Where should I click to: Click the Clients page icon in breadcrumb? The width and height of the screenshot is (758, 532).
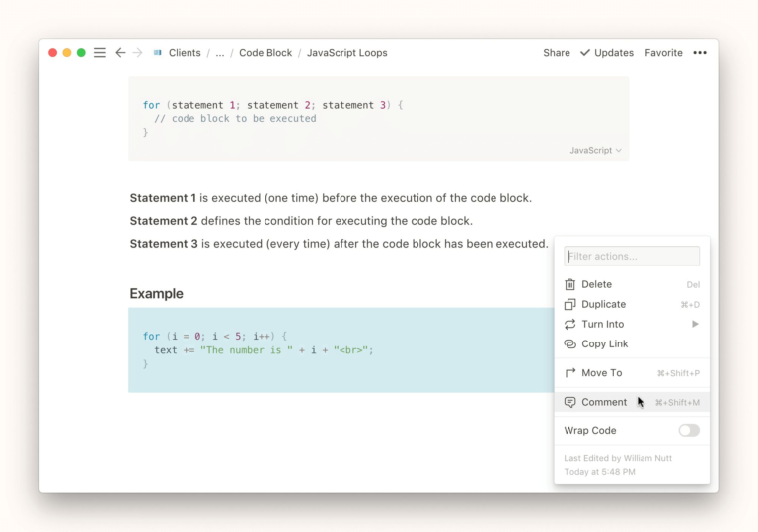(x=158, y=53)
